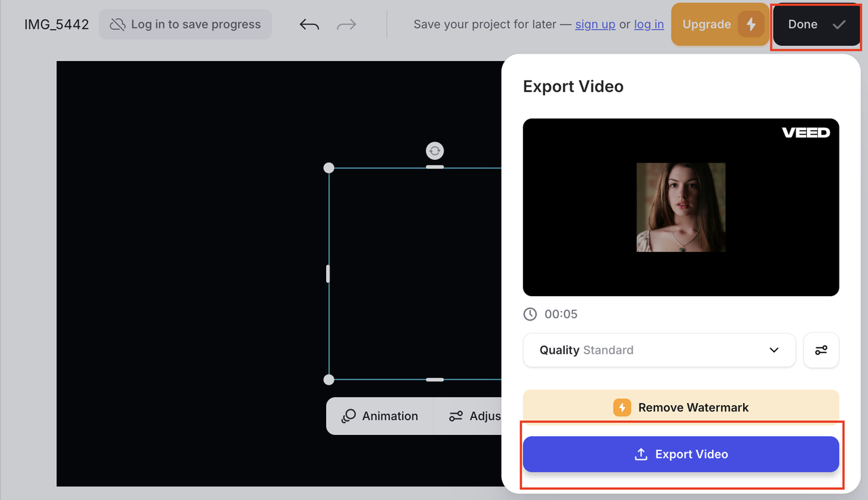The image size is (868, 500).
Task: Click Log in to save progress button
Action: click(x=185, y=24)
